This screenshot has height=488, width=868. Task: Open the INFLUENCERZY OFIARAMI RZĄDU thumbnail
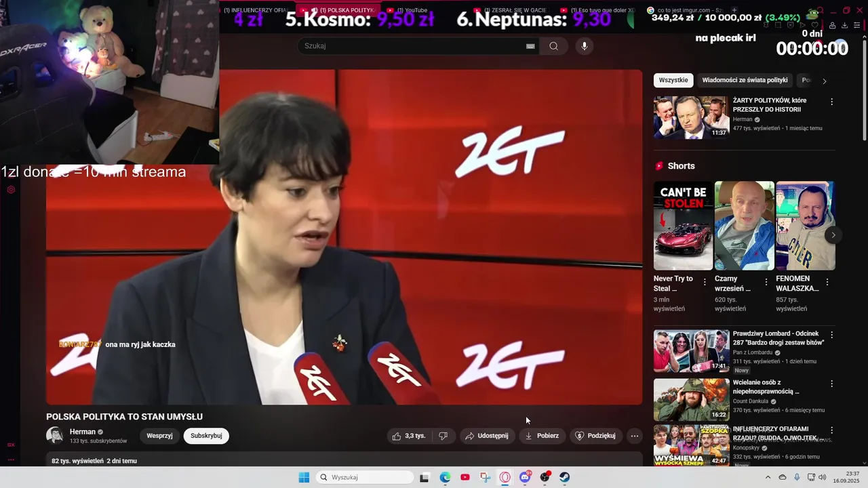(x=691, y=445)
